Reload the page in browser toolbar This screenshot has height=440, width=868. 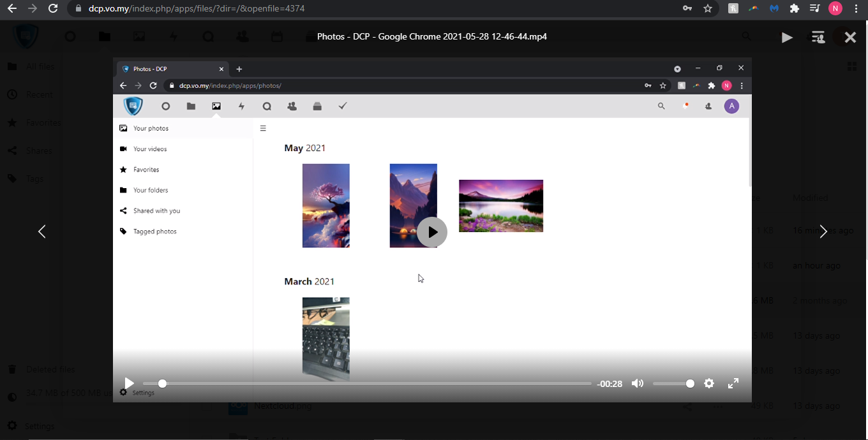click(x=53, y=8)
